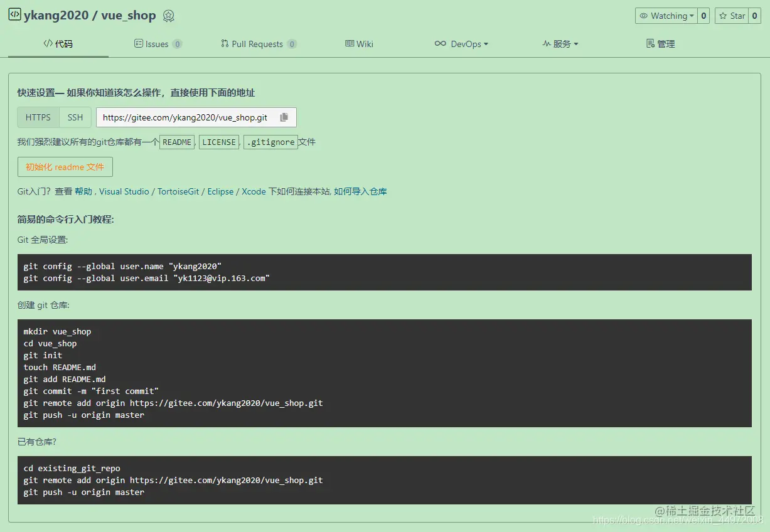Click the README file tag
The height and width of the screenshot is (532, 770).
pyautogui.click(x=177, y=142)
